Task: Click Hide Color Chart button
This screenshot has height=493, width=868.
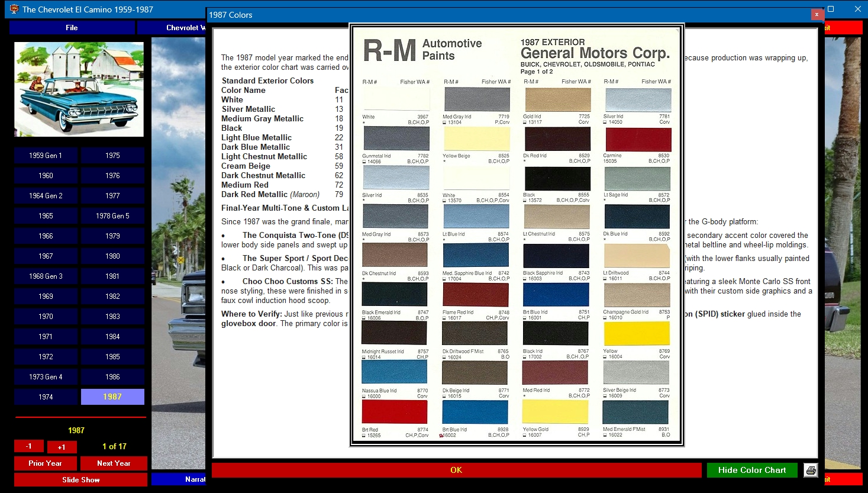Action: (752, 470)
